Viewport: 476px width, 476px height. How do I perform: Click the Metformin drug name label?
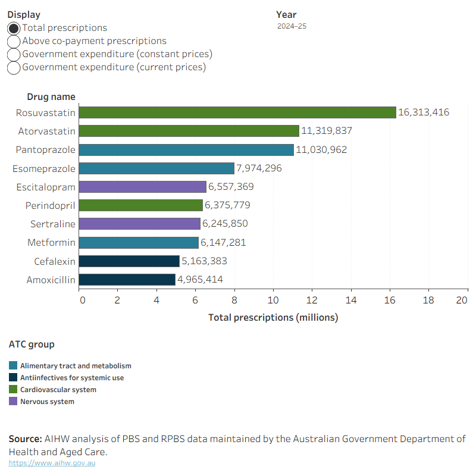click(51, 243)
